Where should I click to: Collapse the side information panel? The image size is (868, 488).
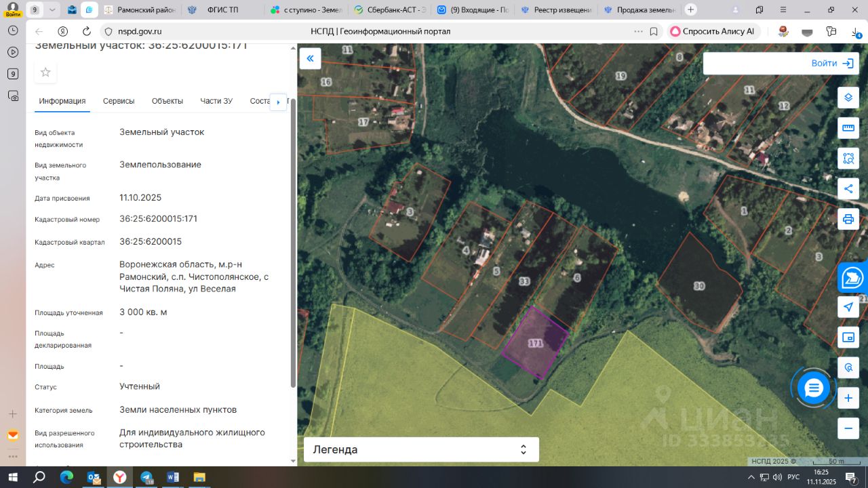310,58
